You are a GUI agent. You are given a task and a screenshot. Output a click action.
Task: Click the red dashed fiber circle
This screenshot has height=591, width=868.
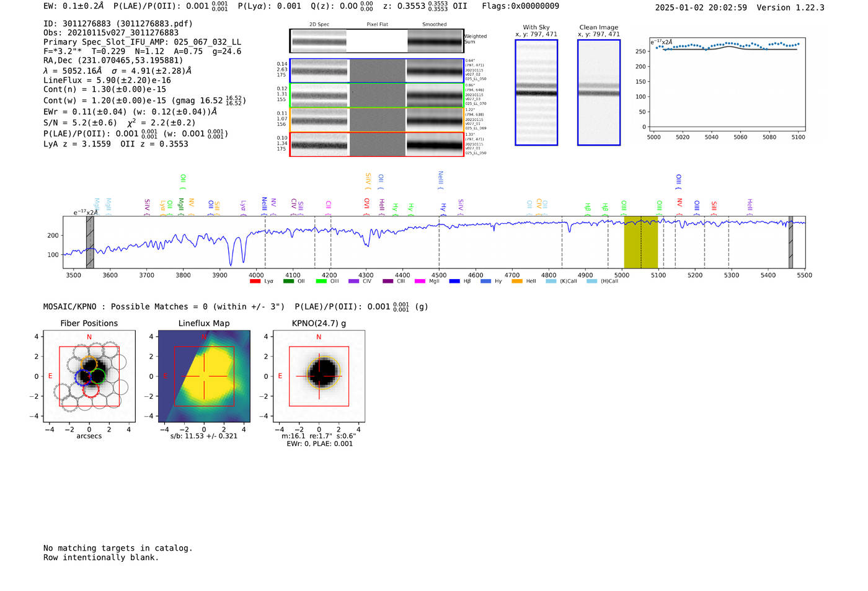pyautogui.click(x=91, y=389)
